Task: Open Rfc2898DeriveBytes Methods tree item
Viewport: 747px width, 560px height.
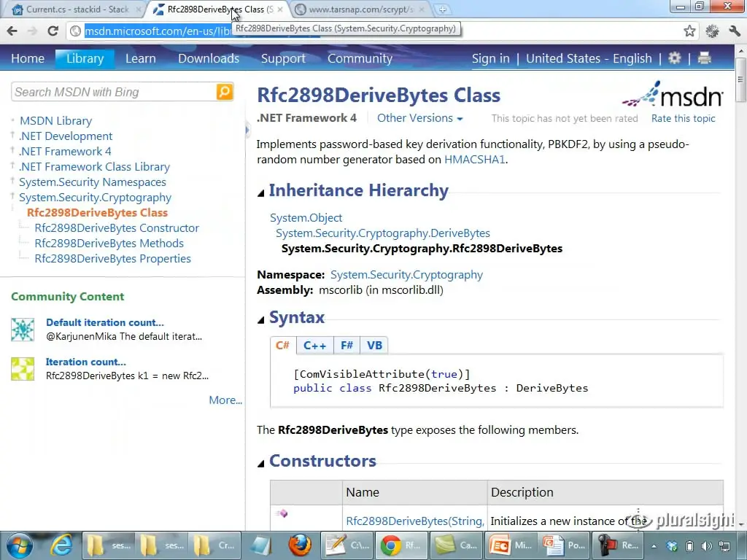Action: point(109,244)
